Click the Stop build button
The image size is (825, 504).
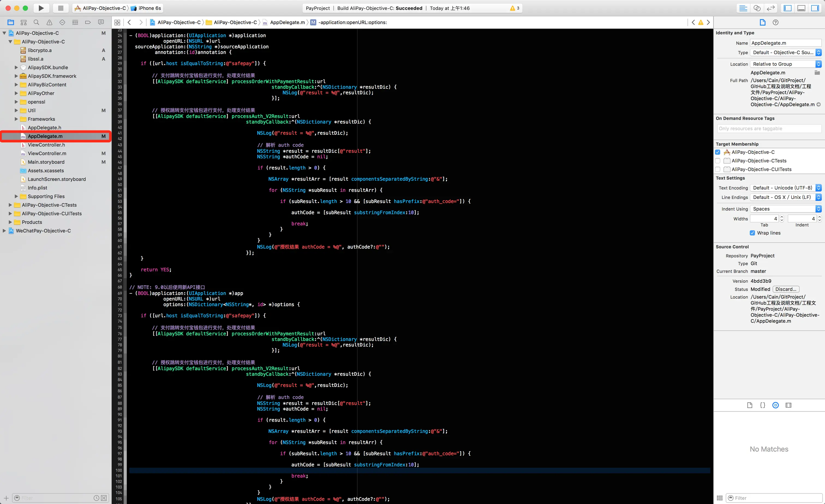pyautogui.click(x=61, y=8)
